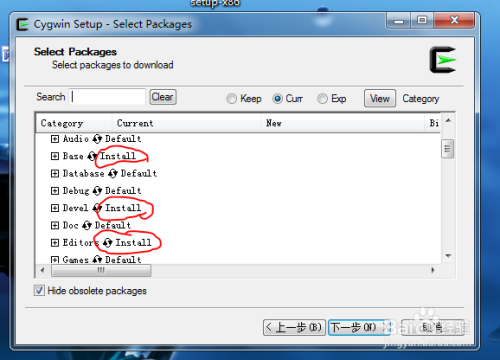Click the Default text in Doc row
The height and width of the screenshot is (360, 500).
click(113, 225)
